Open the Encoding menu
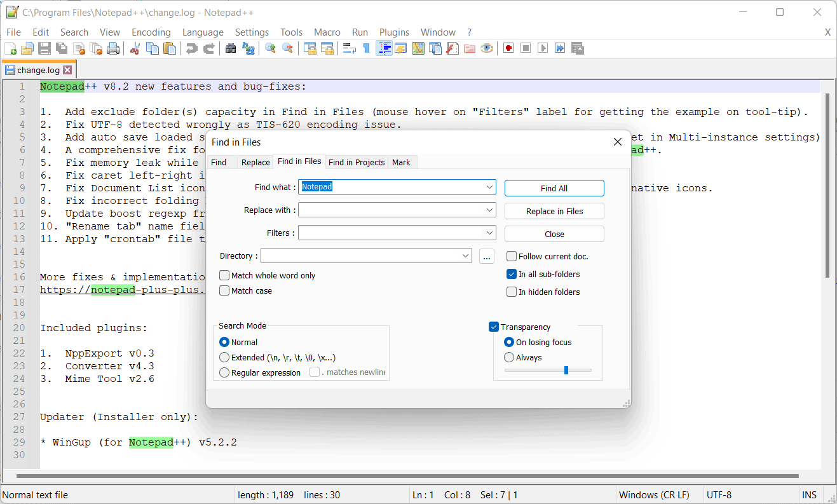The width and height of the screenshot is (837, 504). pyautogui.click(x=151, y=32)
